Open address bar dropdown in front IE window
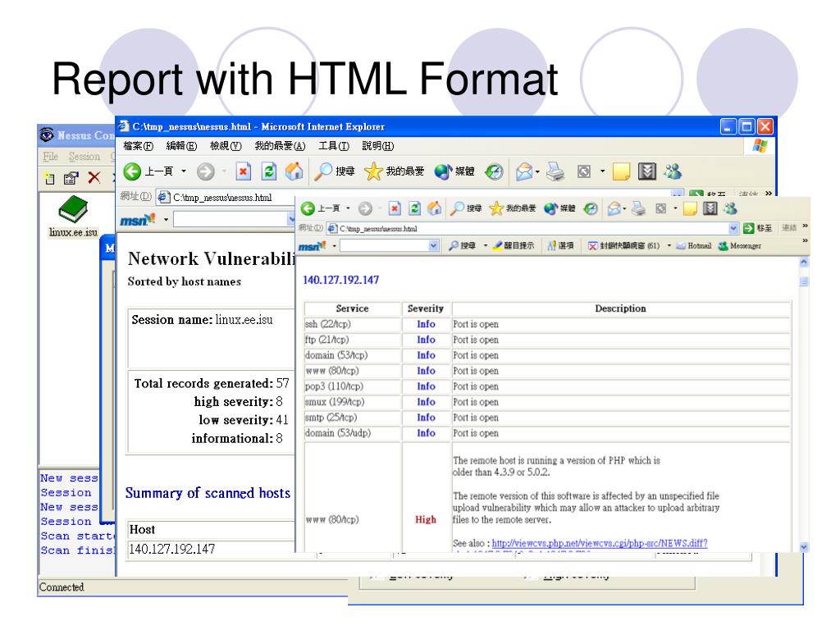This screenshot has height=630, width=840. coord(733,229)
